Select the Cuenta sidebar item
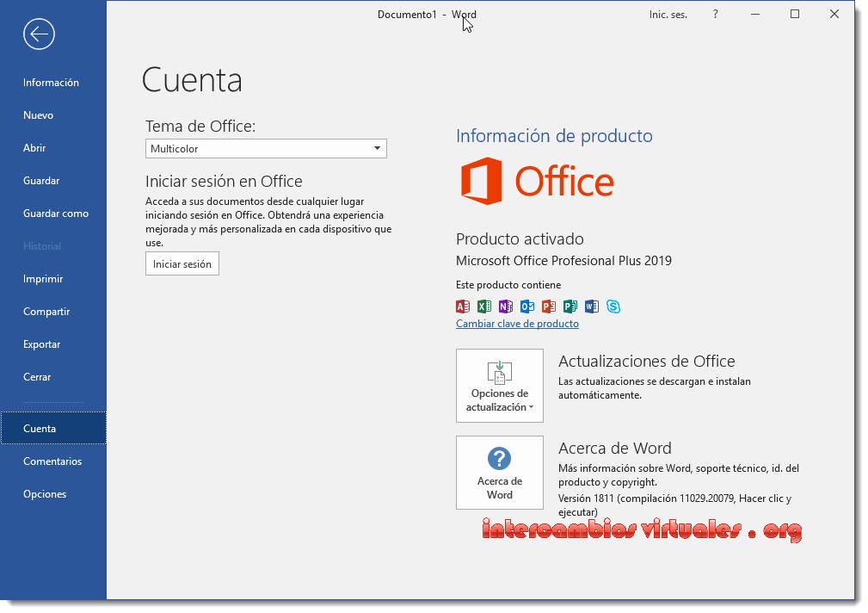Viewport: 868px width, 613px height. pyautogui.click(x=53, y=429)
